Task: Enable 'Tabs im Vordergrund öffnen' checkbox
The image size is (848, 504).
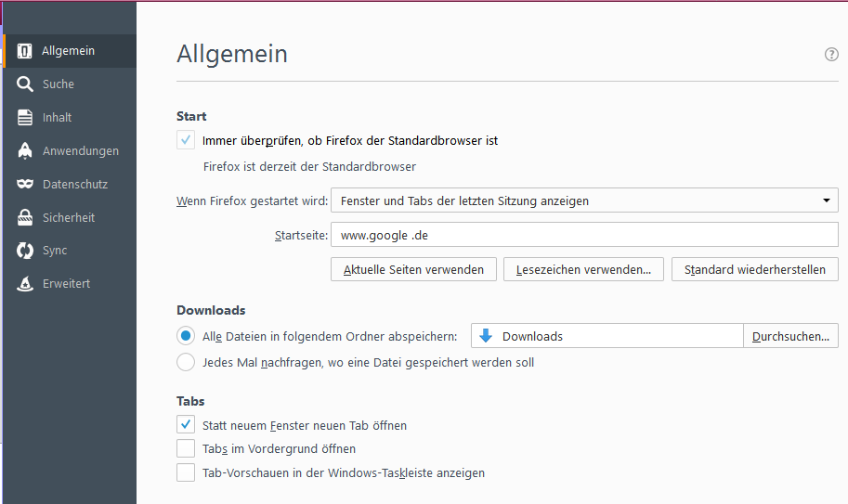Action: tap(186, 448)
